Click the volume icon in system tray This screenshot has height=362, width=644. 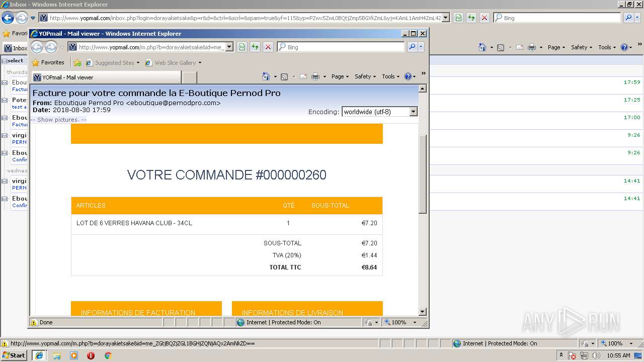click(x=596, y=355)
